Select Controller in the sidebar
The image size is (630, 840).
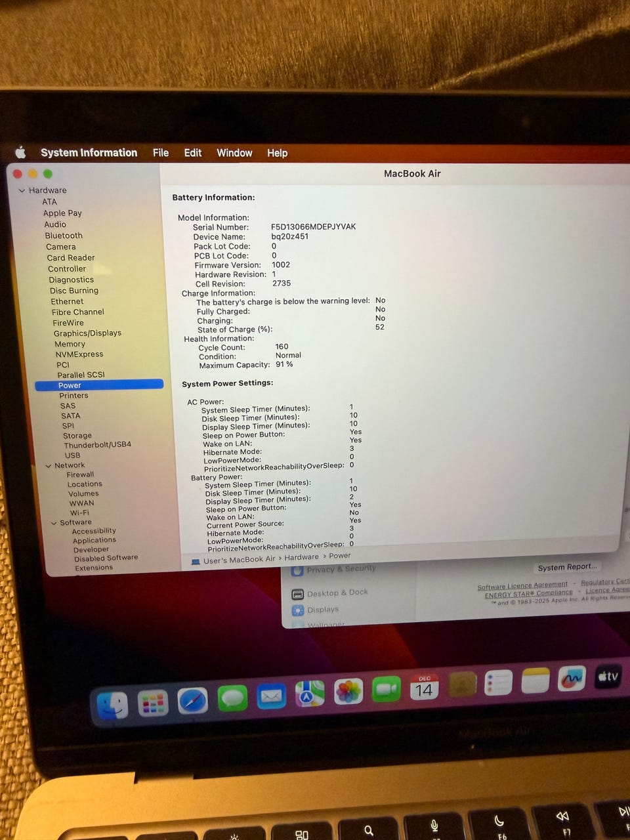point(67,269)
